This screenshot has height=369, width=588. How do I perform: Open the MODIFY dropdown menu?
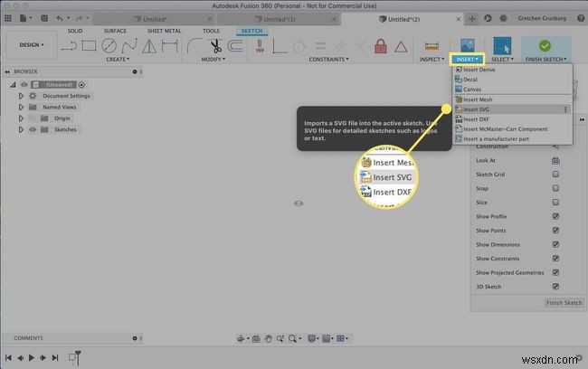coord(213,60)
